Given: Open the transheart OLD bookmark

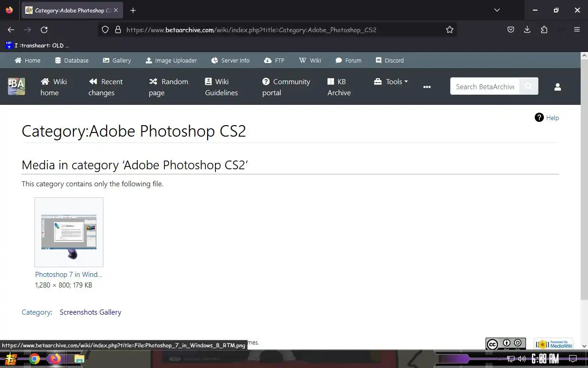Looking at the screenshot, I should (37, 46).
